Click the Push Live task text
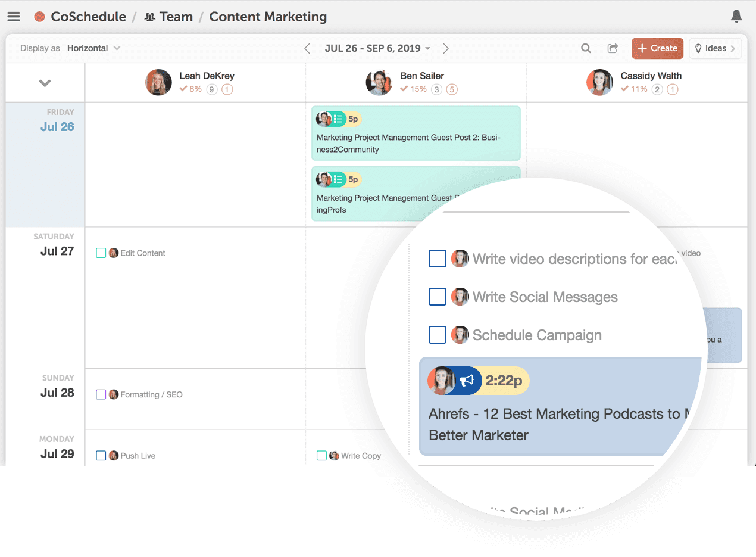The image size is (756, 557). tap(138, 456)
